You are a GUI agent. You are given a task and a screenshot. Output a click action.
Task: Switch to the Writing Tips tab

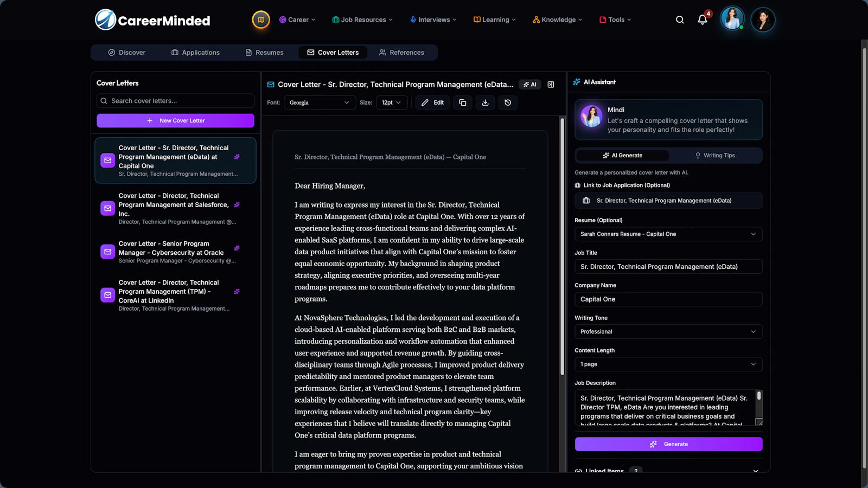(x=715, y=156)
